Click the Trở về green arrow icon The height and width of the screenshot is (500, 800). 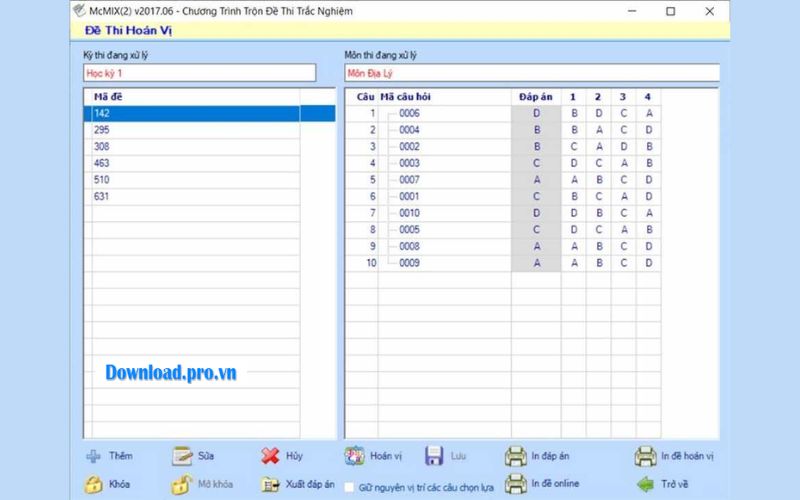pos(645,485)
